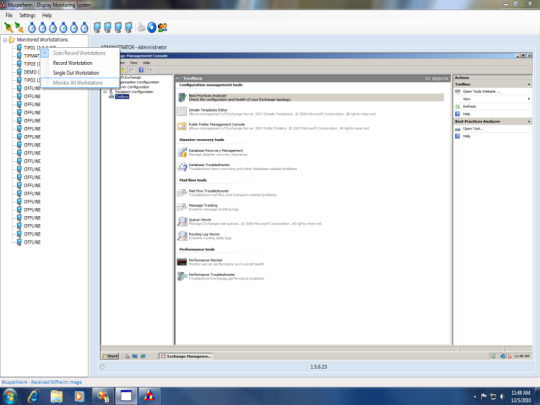Select the TIPMAT workstation computer icon
Viewport: 540px width, 405px height.
click(x=20, y=55)
